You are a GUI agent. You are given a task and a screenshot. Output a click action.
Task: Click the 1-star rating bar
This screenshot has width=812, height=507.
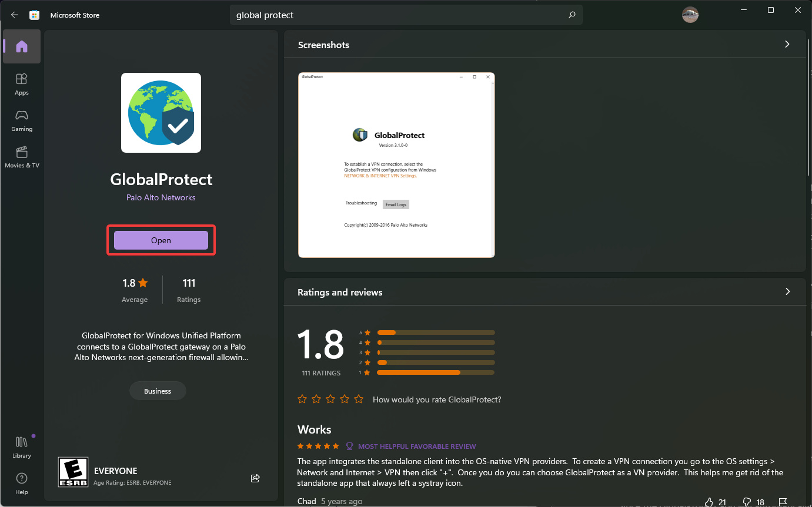[436, 372]
